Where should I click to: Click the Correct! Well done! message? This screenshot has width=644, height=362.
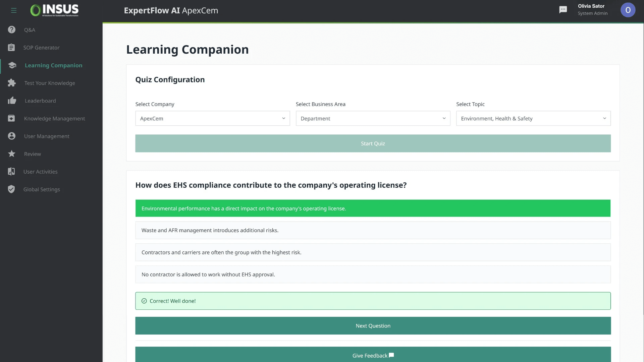(373, 301)
